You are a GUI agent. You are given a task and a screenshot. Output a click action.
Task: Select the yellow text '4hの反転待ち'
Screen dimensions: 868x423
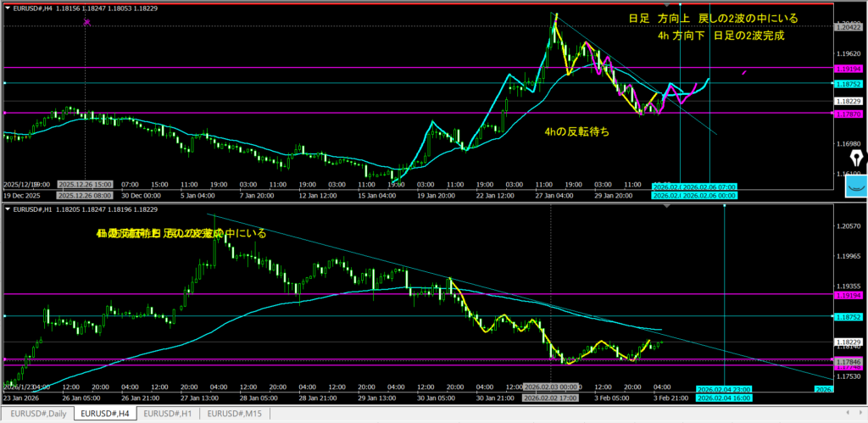576,132
